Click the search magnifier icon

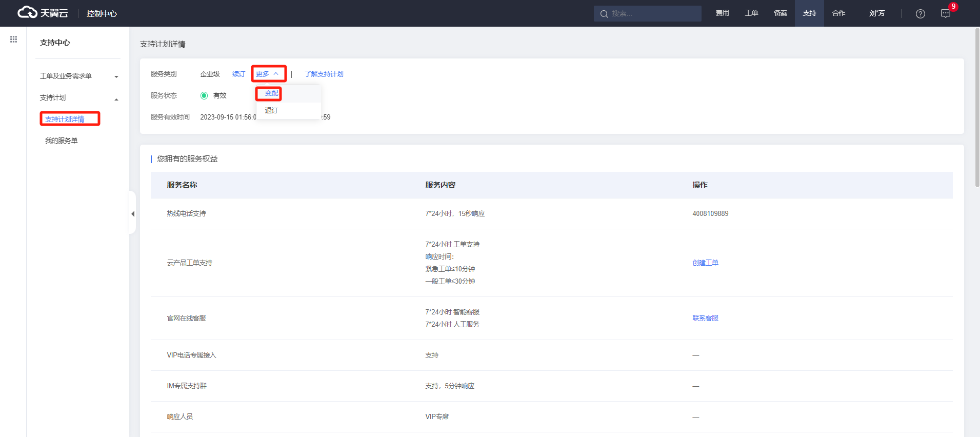[604, 14]
